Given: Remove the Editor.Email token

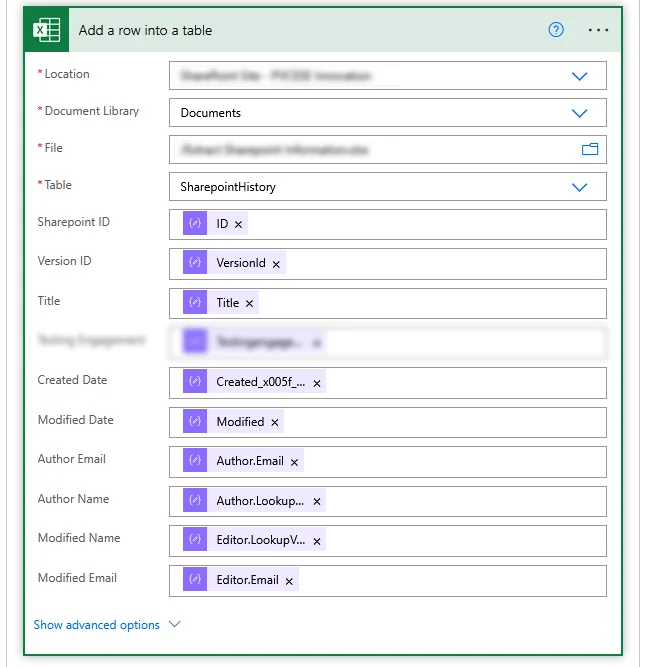Looking at the screenshot, I should pos(289,581).
